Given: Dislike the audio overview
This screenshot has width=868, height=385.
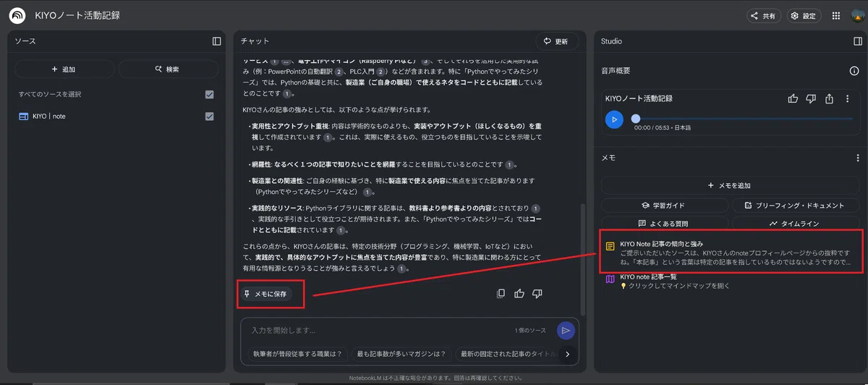Looking at the screenshot, I should click(x=811, y=98).
